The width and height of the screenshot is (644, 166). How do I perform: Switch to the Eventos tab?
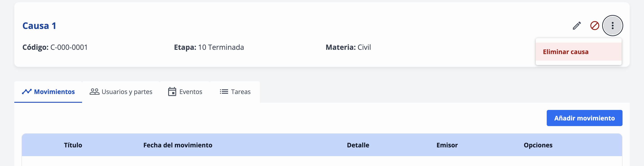pos(185,92)
